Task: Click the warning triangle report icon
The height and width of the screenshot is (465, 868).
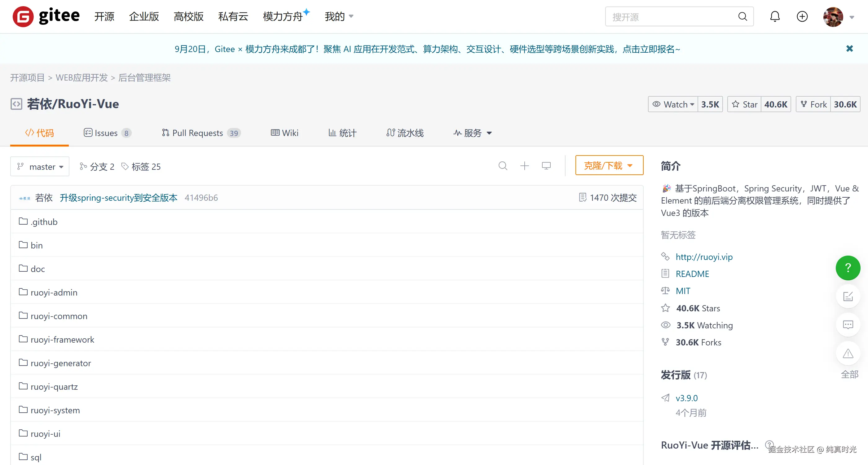Action: 848,353
